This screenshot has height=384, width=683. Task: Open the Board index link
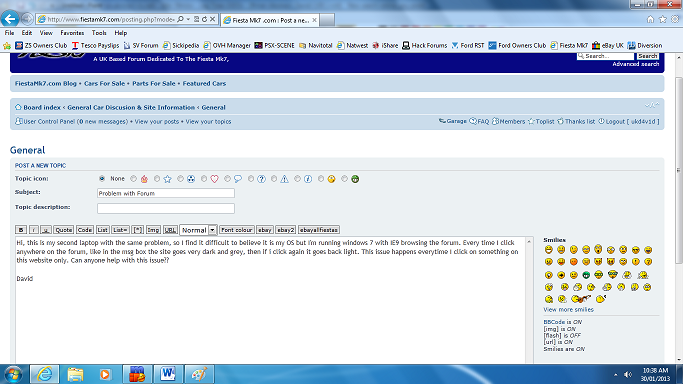[x=42, y=108]
